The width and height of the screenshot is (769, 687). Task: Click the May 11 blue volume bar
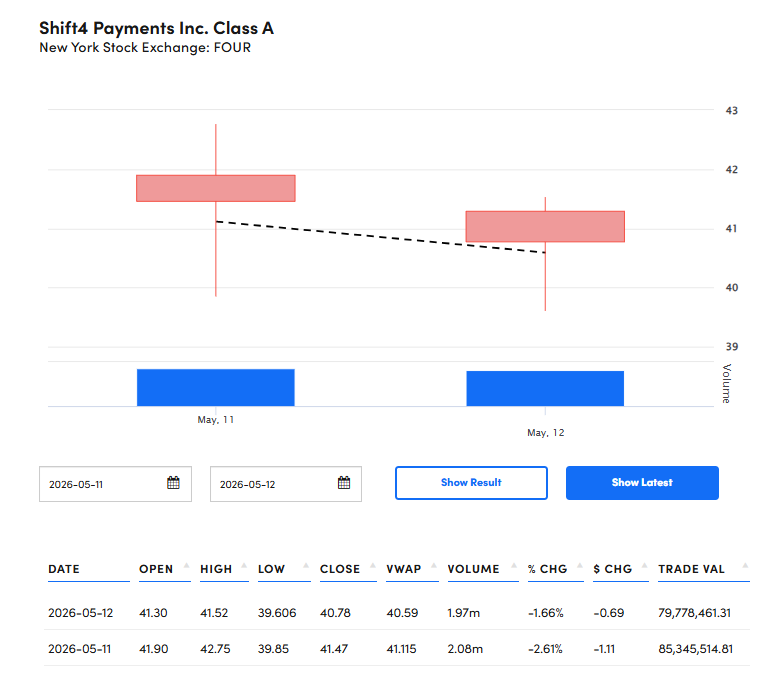click(x=216, y=387)
